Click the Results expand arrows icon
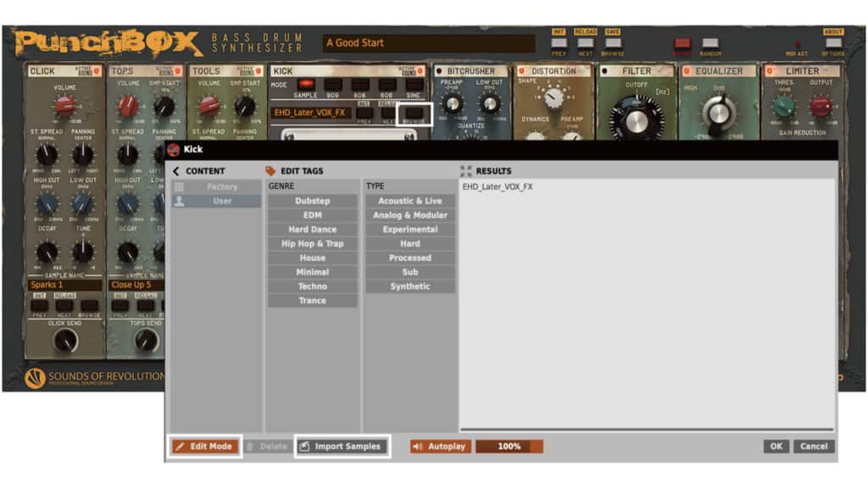Viewport: 868px width, 488px height. click(465, 171)
